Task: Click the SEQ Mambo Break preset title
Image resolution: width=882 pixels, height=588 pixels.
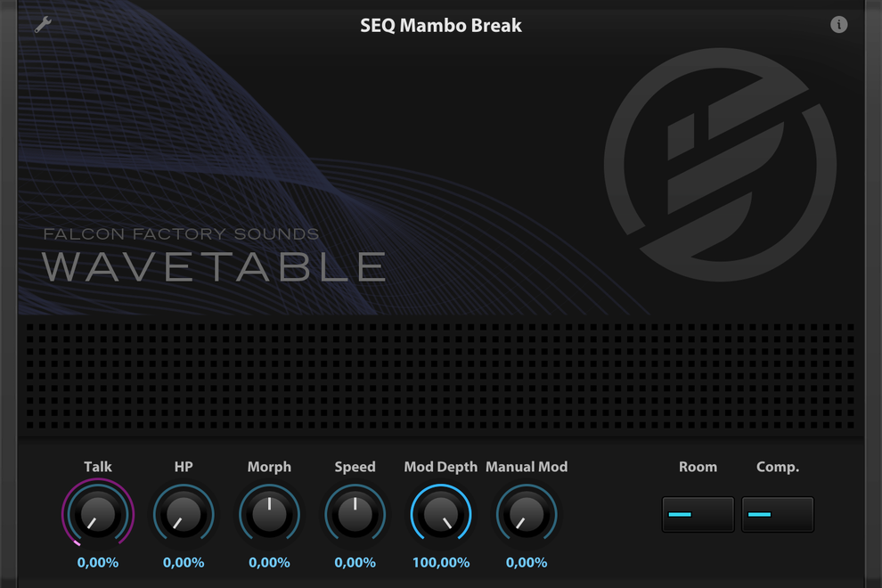Action: 441,25
